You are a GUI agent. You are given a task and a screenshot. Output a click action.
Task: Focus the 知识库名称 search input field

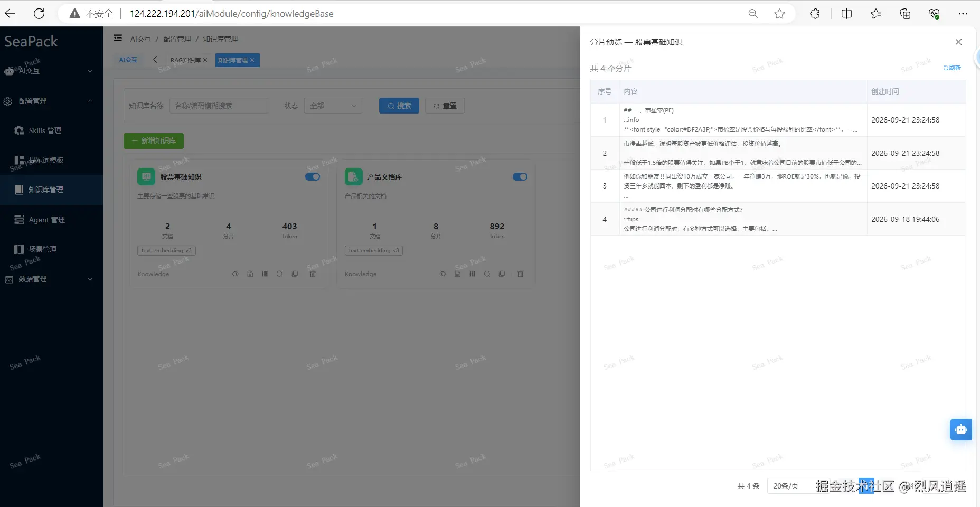tap(219, 106)
